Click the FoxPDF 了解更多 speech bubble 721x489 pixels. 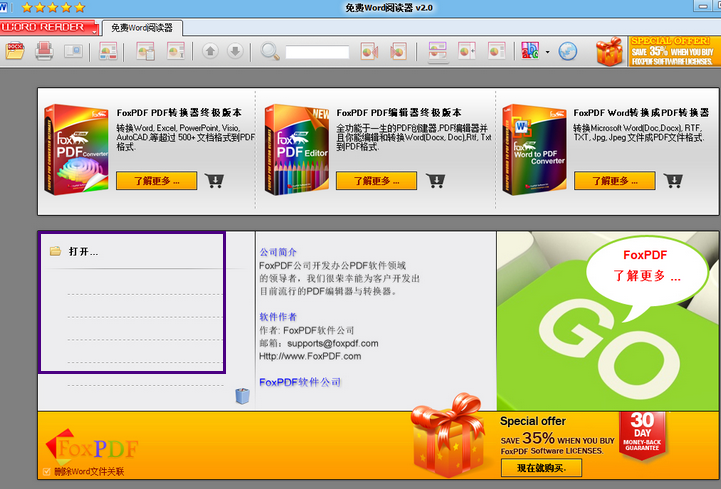pos(646,274)
